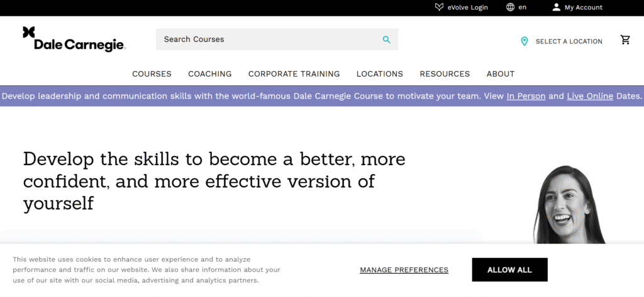Open the shopping cart icon
644x297 pixels.
(x=625, y=40)
